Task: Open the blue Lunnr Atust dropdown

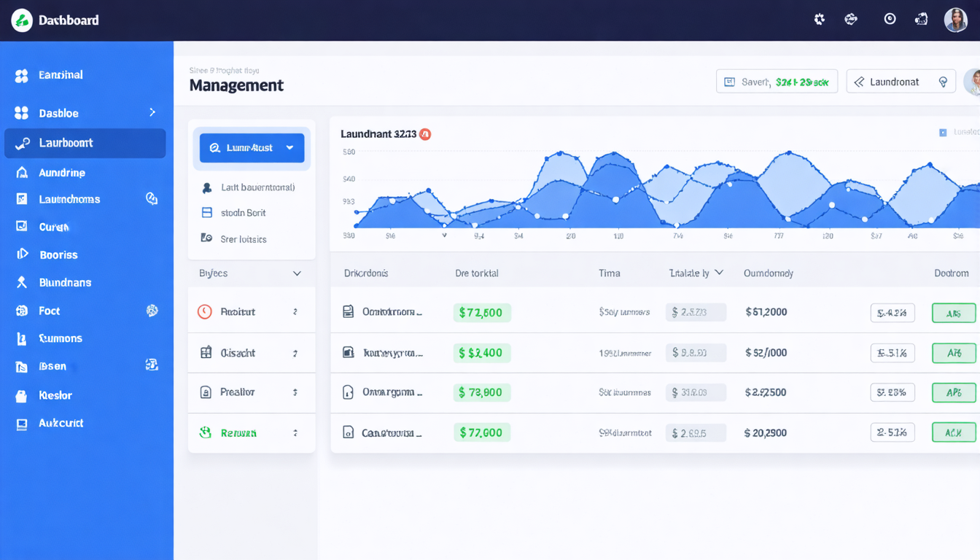Action: pyautogui.click(x=252, y=147)
